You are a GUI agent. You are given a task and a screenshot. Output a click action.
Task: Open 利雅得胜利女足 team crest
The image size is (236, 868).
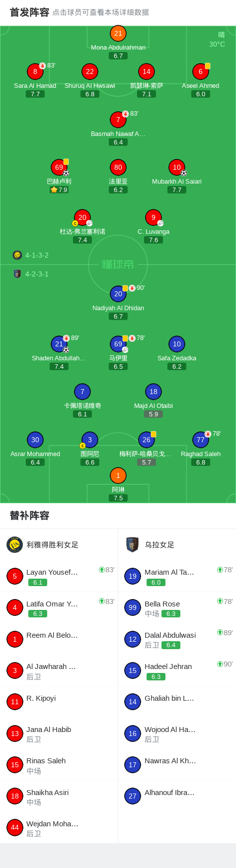[15, 544]
